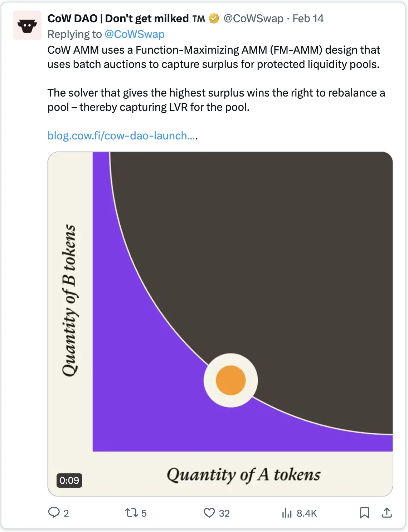View analytics via the 8.4K views icon
408x532 pixels.
pos(287,513)
